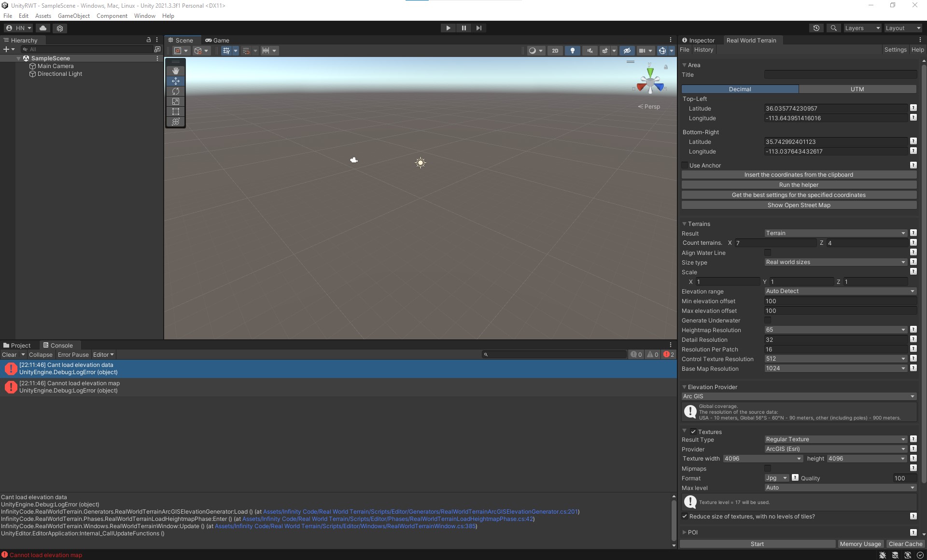Enable the Align Water Line checkbox

768,252
